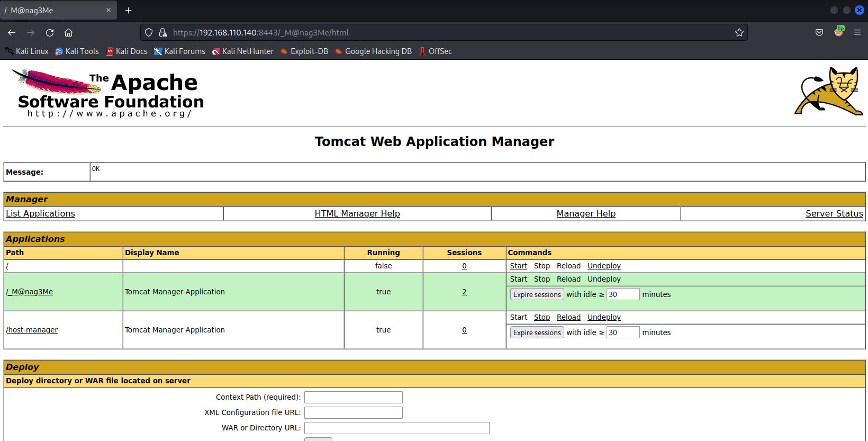The width and height of the screenshot is (868, 441).
Task: Click the padlock site security icon
Action: [x=163, y=33]
